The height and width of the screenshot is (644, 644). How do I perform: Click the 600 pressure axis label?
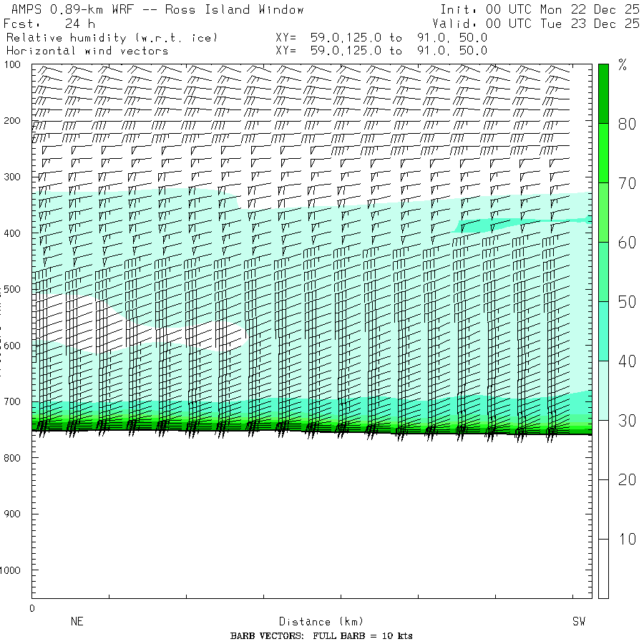[12, 346]
